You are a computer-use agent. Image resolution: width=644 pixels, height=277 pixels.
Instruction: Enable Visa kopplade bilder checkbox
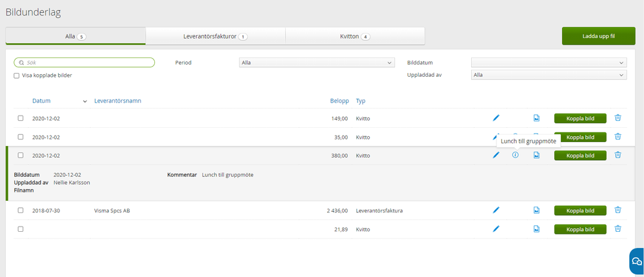[17, 76]
